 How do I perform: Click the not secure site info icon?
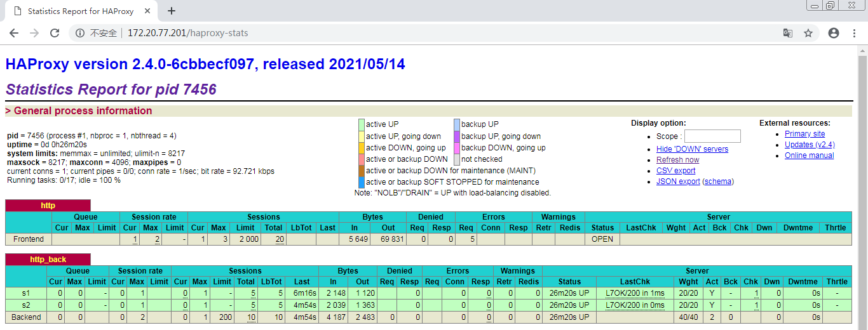click(x=80, y=33)
